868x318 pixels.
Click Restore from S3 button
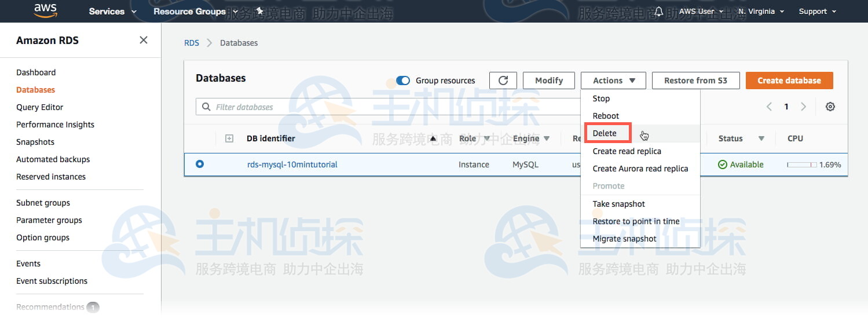[x=695, y=81]
